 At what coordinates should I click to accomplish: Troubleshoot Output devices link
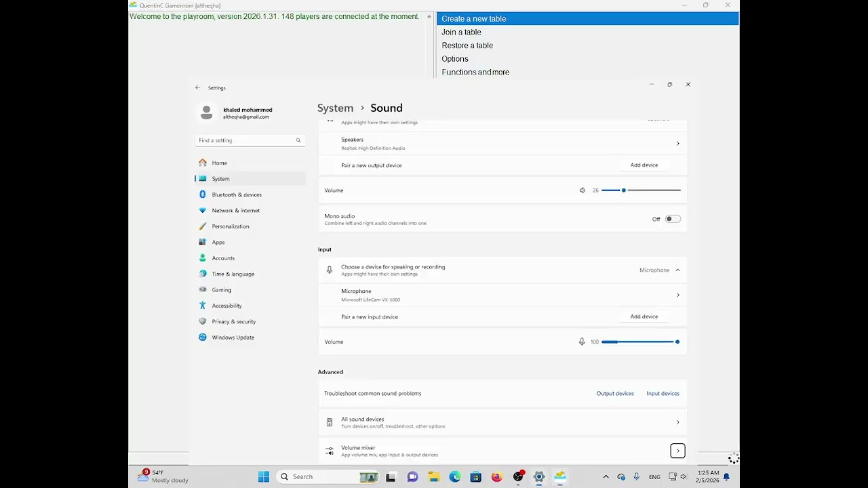[615, 393]
